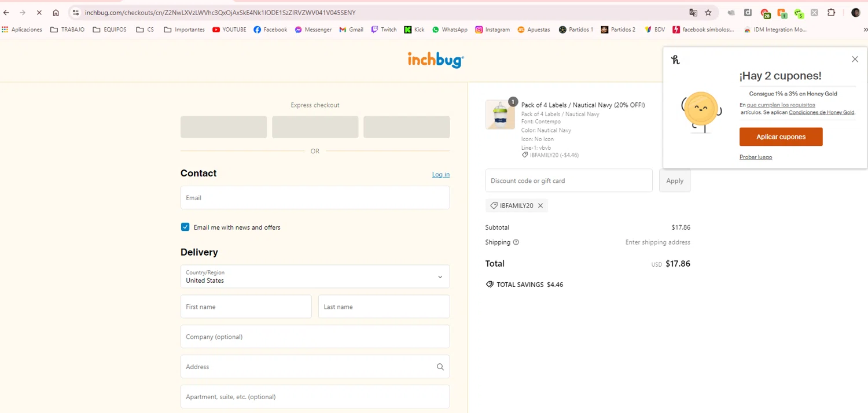Open 'que cumplan los requisitos' link

coord(781,105)
